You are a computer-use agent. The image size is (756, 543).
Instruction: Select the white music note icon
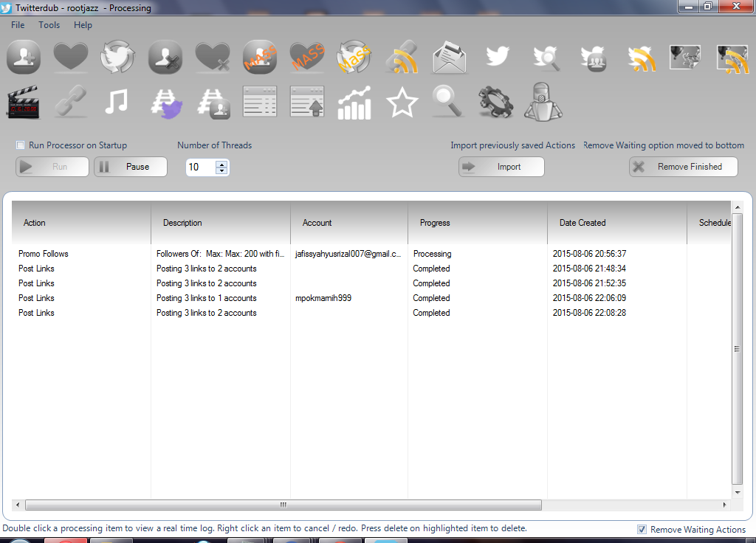pos(117,102)
